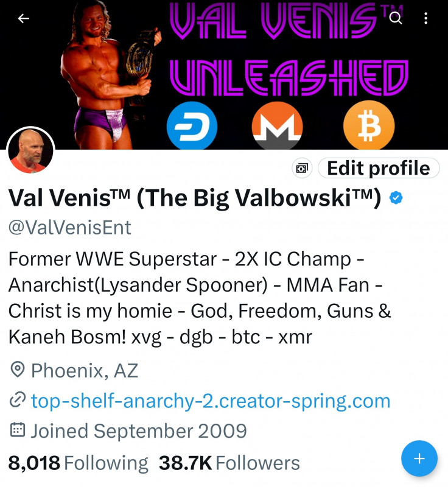Open the round profile avatar photo

pyautogui.click(x=30, y=151)
